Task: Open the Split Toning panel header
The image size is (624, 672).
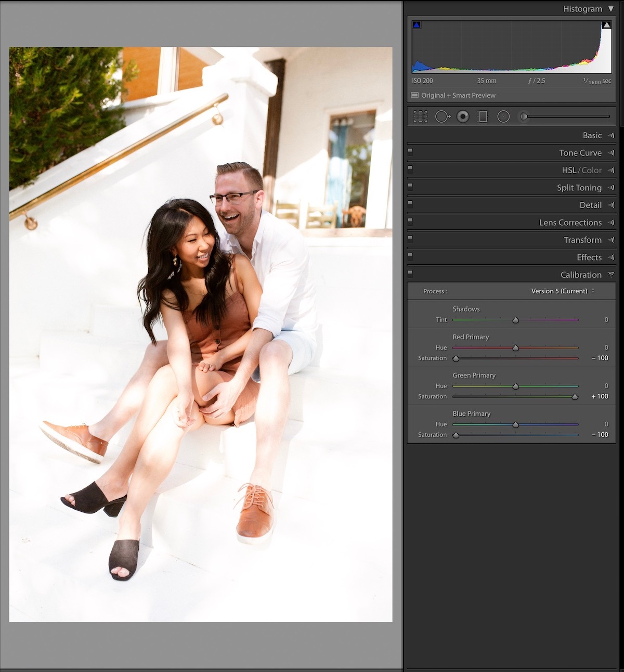Action: (579, 188)
